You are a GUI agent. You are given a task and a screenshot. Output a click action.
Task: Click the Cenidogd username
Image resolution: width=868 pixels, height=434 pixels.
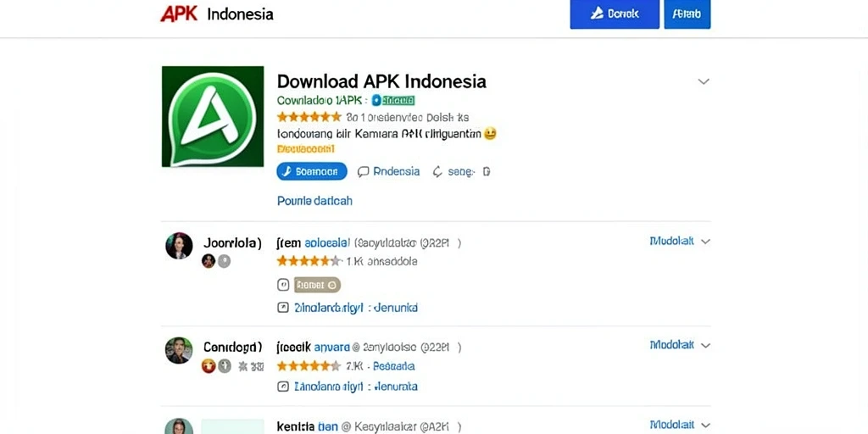232,347
